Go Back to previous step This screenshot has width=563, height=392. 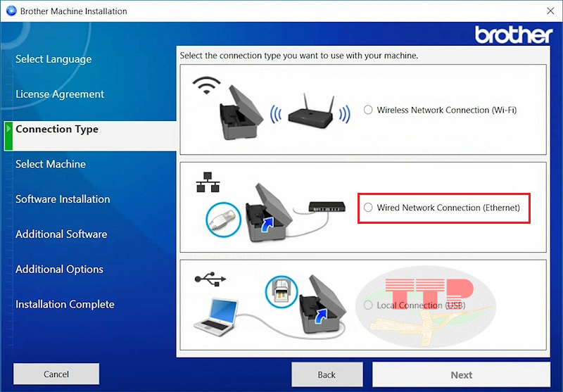[x=327, y=375]
